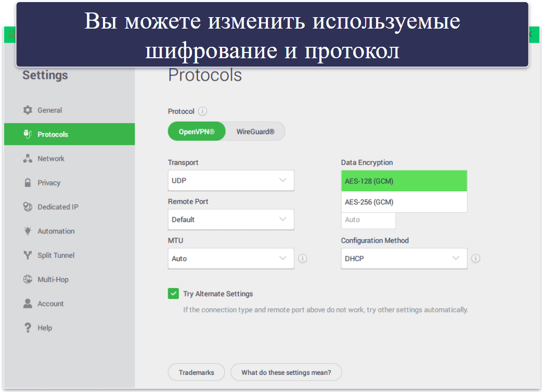
Task: Open the Transport UDP dropdown
Action: click(x=231, y=180)
